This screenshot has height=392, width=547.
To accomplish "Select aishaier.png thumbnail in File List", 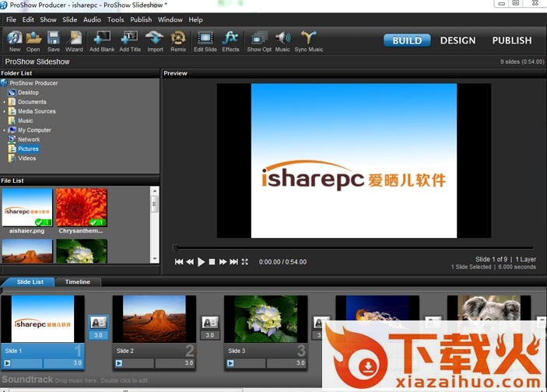I will tap(27, 208).
